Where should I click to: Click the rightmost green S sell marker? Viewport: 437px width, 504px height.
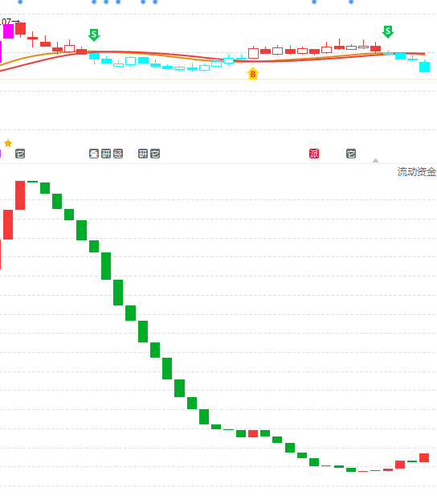click(388, 32)
